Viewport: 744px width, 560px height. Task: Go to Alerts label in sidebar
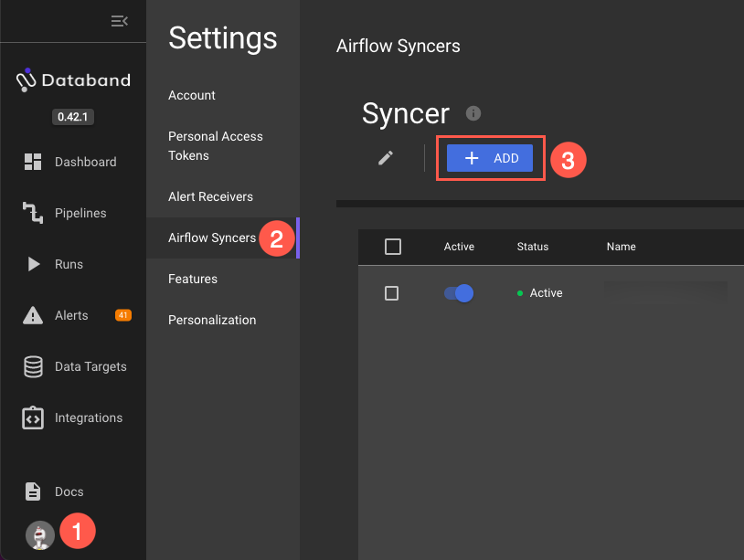71,315
